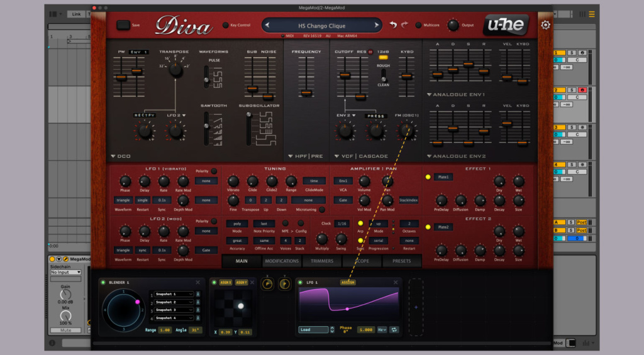
Task: Open preset browser from HS Chango Clique name
Action: coord(321,25)
